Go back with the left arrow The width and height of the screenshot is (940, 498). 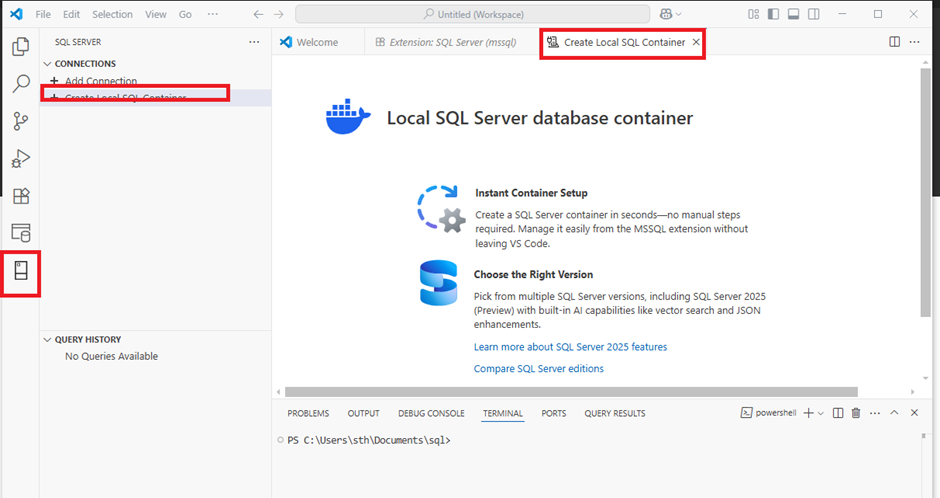[x=258, y=14]
